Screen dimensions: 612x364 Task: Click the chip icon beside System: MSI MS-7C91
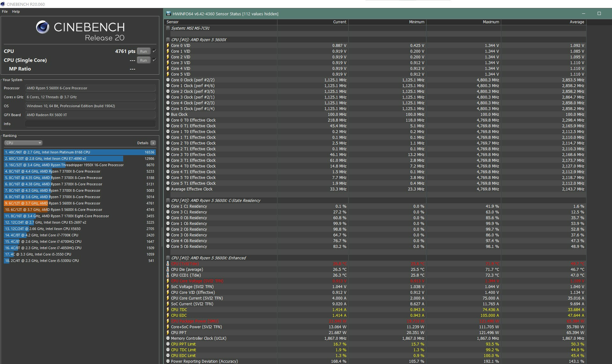pyautogui.click(x=168, y=28)
